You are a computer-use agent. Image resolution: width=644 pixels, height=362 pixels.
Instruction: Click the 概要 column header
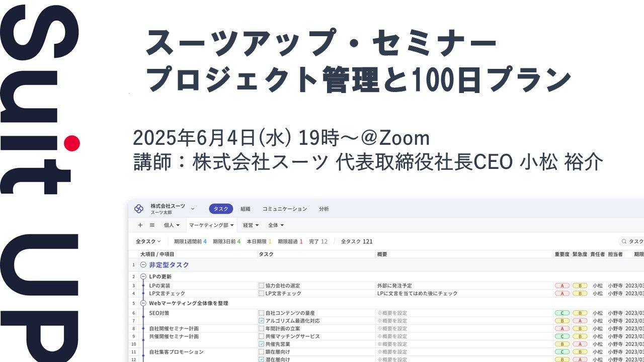click(x=382, y=254)
